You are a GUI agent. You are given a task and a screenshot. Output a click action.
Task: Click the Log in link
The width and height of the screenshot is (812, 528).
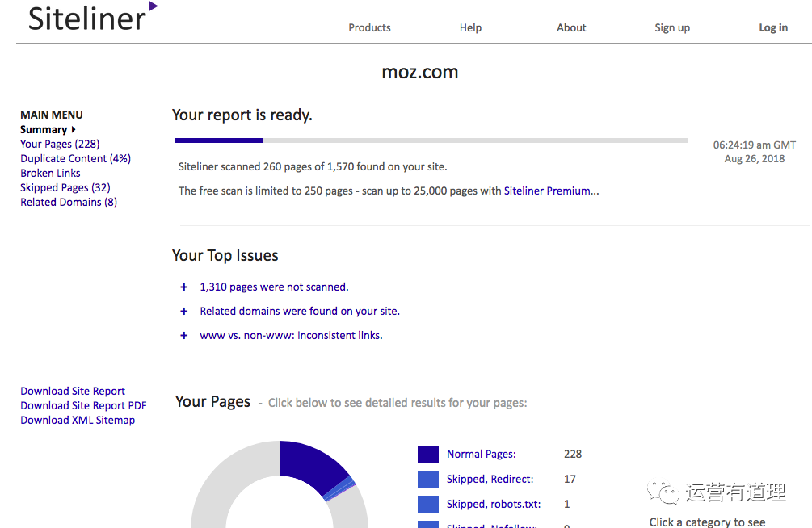tap(772, 27)
